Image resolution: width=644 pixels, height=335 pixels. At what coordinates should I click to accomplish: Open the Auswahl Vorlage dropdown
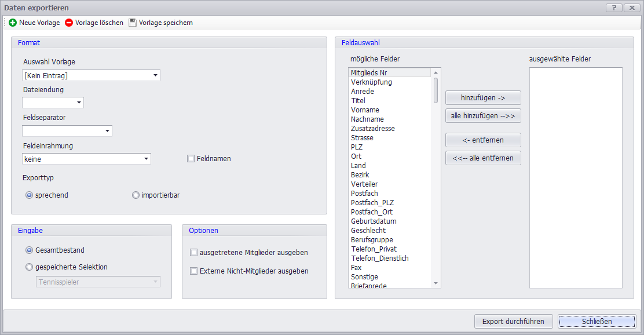[155, 75]
